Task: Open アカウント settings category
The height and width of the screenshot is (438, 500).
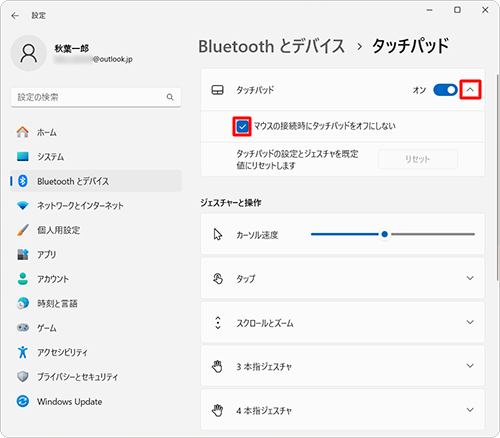Action: pyautogui.click(x=96, y=279)
